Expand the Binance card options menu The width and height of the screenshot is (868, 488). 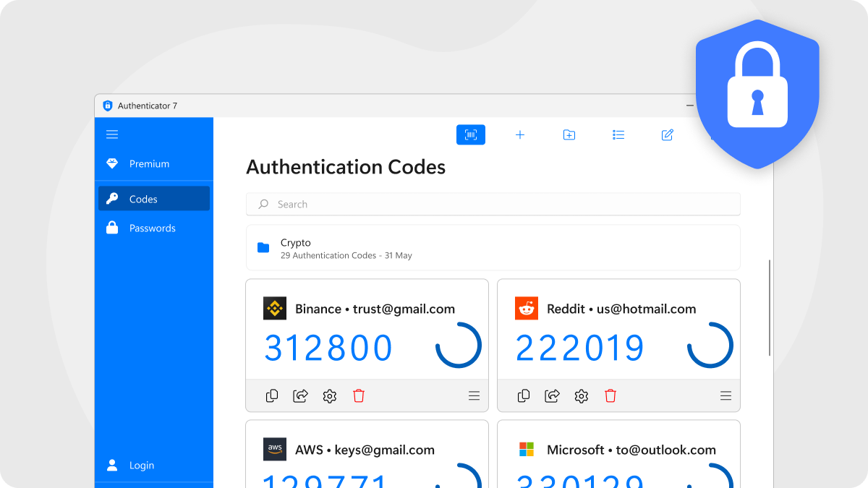pos(474,395)
